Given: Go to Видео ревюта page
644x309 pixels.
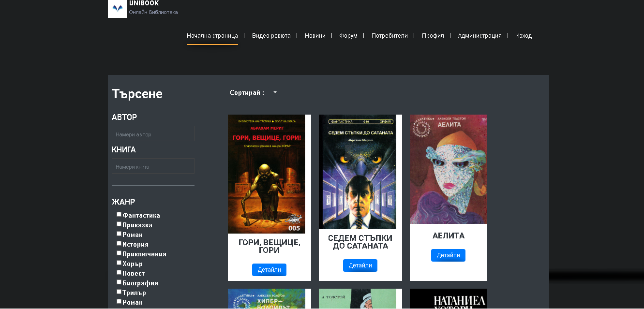Looking at the screenshot, I should [x=271, y=36].
